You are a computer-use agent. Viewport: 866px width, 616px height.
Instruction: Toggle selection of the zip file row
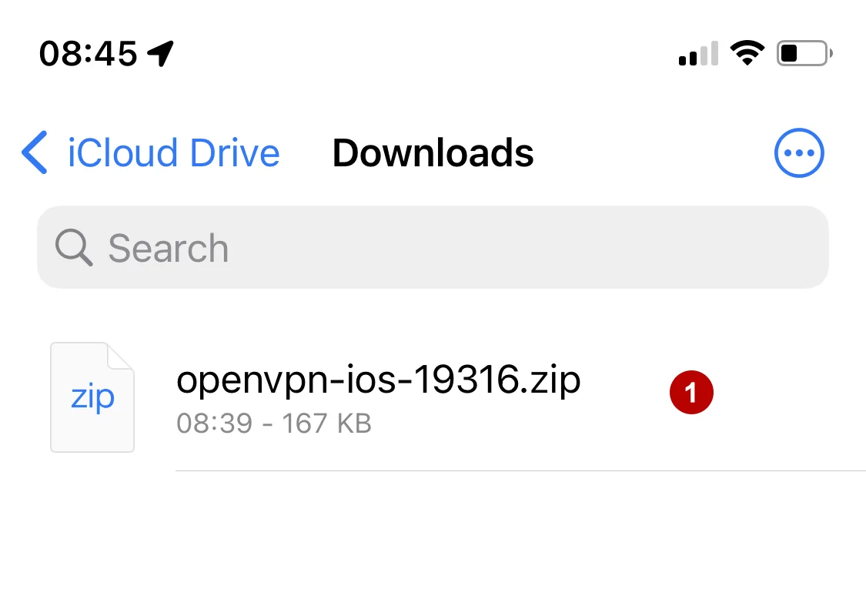point(379,396)
